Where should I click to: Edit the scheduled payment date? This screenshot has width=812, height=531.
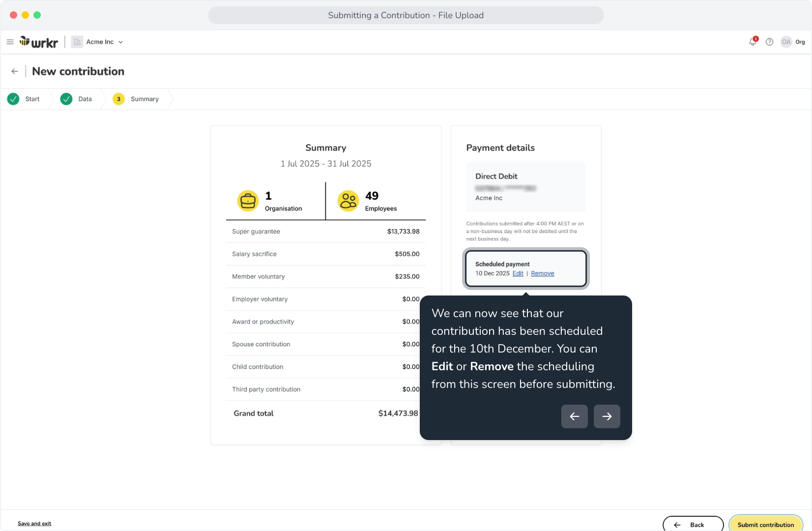pyautogui.click(x=518, y=274)
